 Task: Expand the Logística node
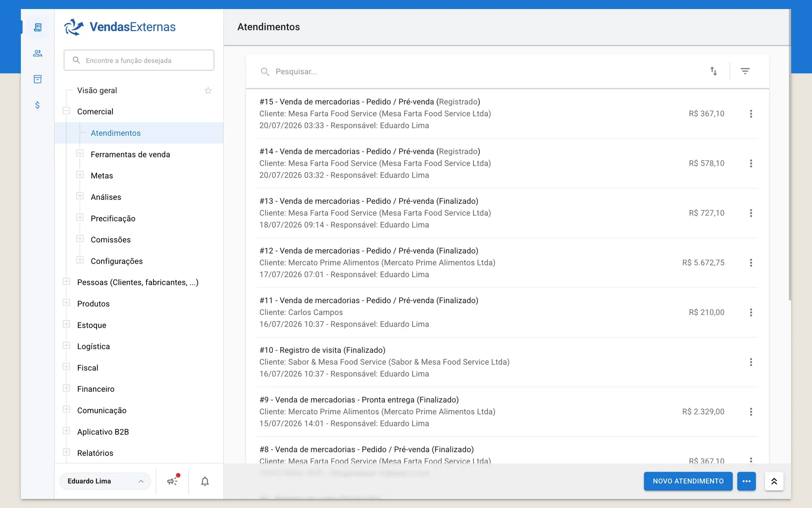[67, 345]
